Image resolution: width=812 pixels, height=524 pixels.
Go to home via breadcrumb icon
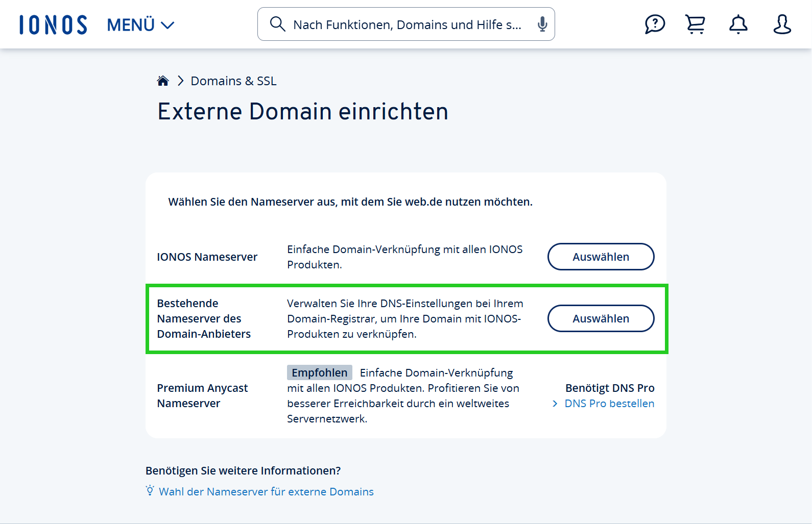click(x=163, y=81)
